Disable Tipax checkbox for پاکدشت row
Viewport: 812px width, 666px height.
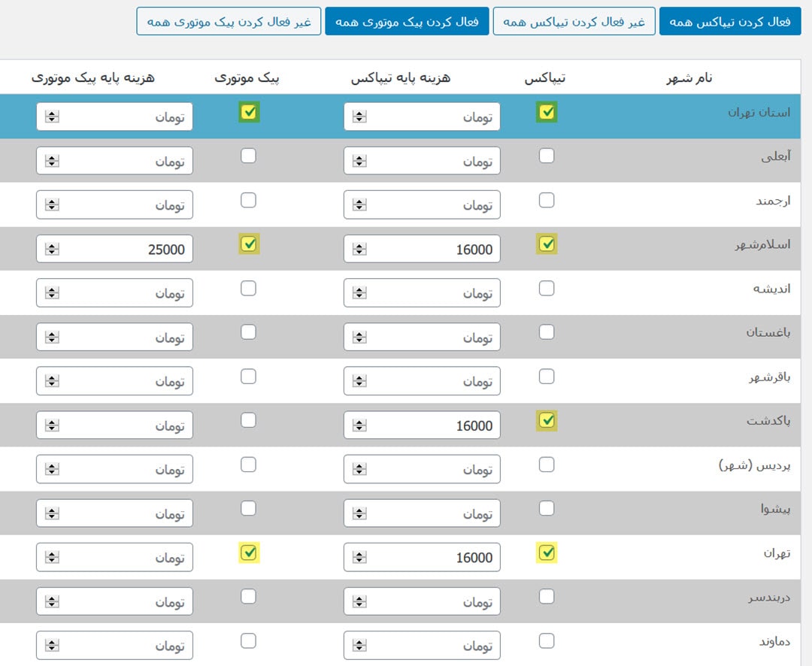547,420
